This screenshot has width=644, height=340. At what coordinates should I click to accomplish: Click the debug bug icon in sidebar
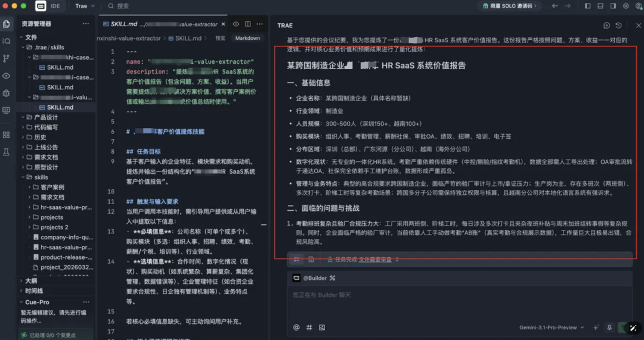(7, 93)
